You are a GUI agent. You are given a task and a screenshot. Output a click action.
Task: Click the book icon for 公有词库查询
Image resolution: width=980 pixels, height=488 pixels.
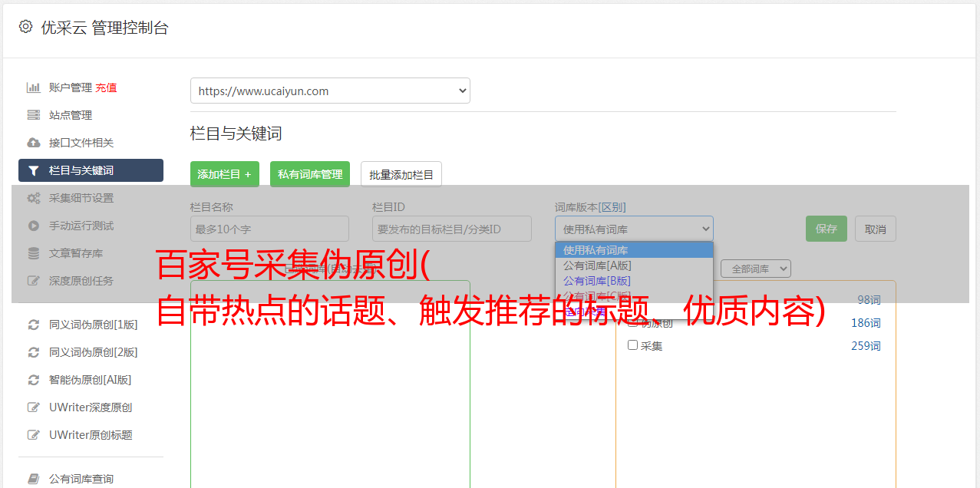[x=33, y=479]
